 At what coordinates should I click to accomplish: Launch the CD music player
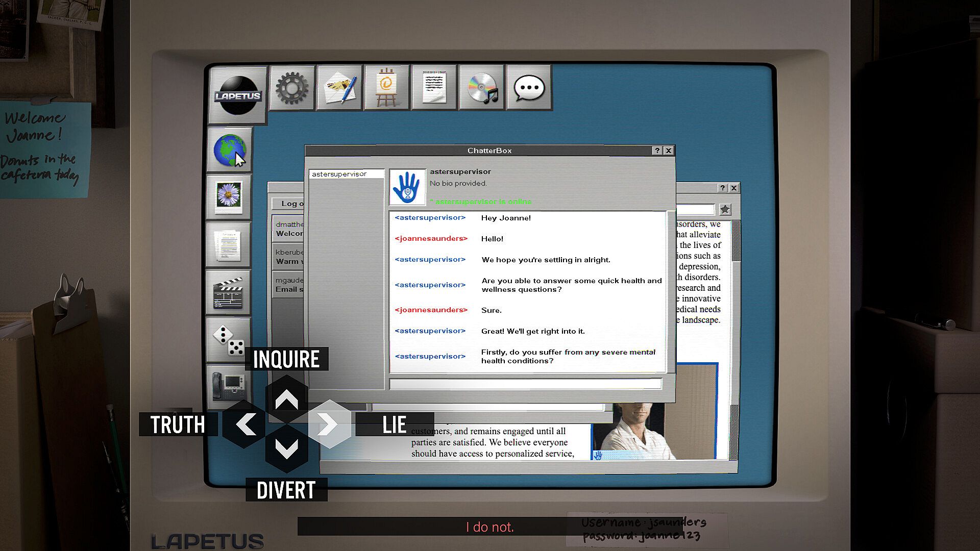(x=482, y=88)
